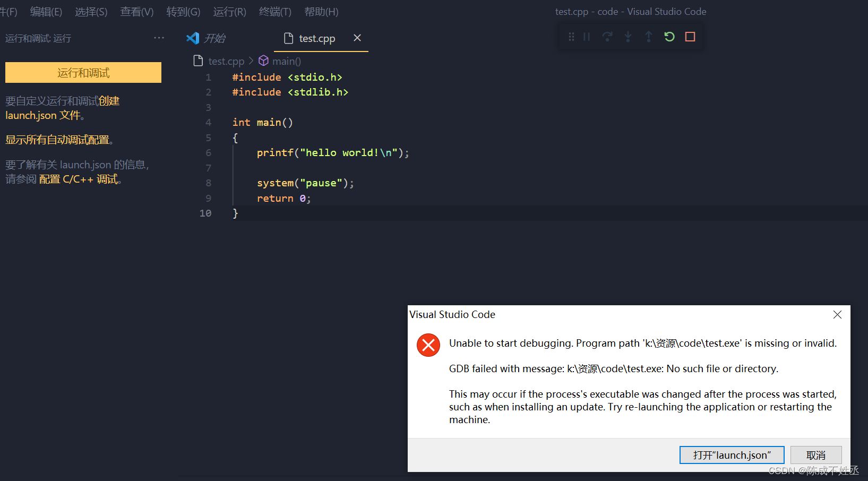Step out in debug toolbar
Viewport: 868px width, 481px height.
click(649, 37)
